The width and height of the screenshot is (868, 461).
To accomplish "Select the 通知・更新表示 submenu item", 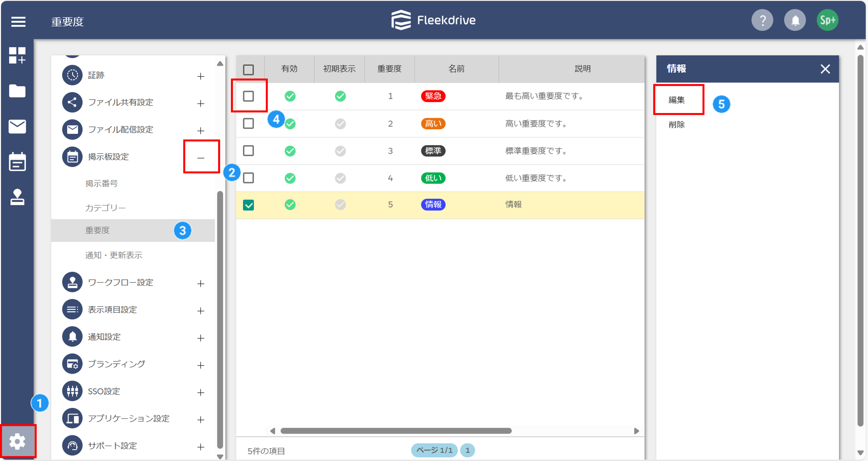I will click(114, 255).
